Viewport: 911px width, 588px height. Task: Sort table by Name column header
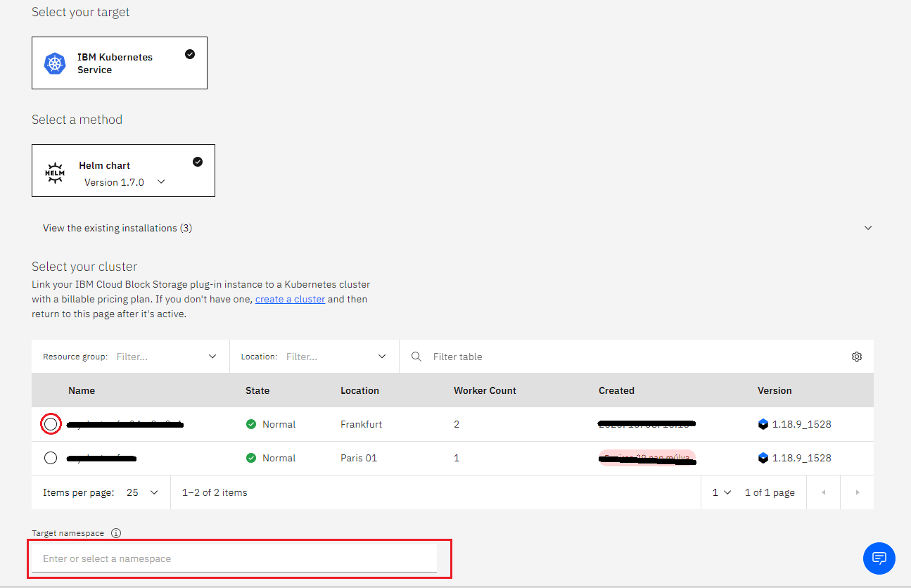82,390
